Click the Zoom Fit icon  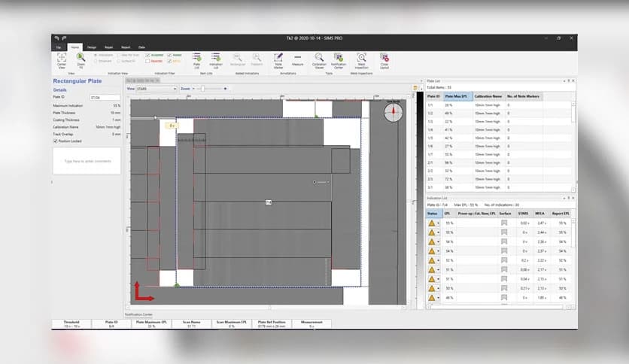(x=80, y=57)
